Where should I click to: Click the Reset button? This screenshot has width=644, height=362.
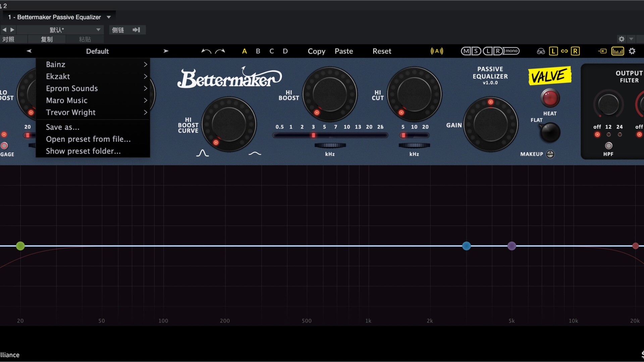[382, 51]
